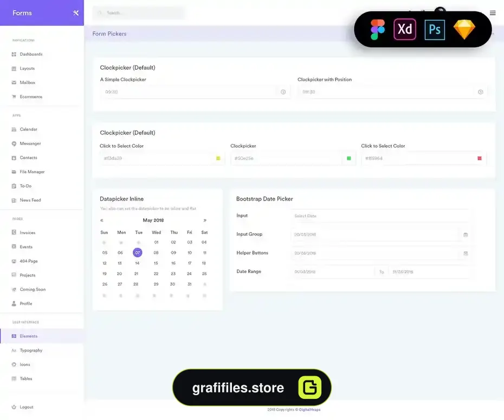Click the 404 Page sidebar icon
Image resolution: width=504 pixels, height=420 pixels.
(14, 261)
